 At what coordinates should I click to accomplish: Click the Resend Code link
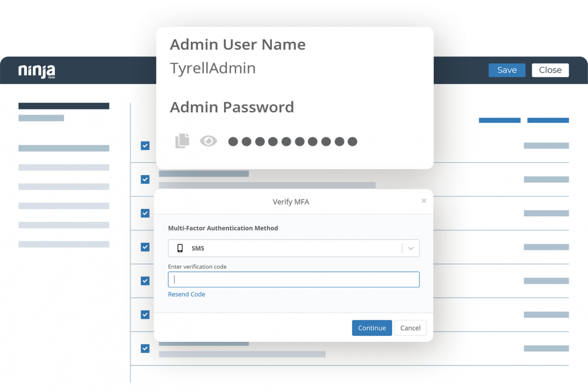187,294
